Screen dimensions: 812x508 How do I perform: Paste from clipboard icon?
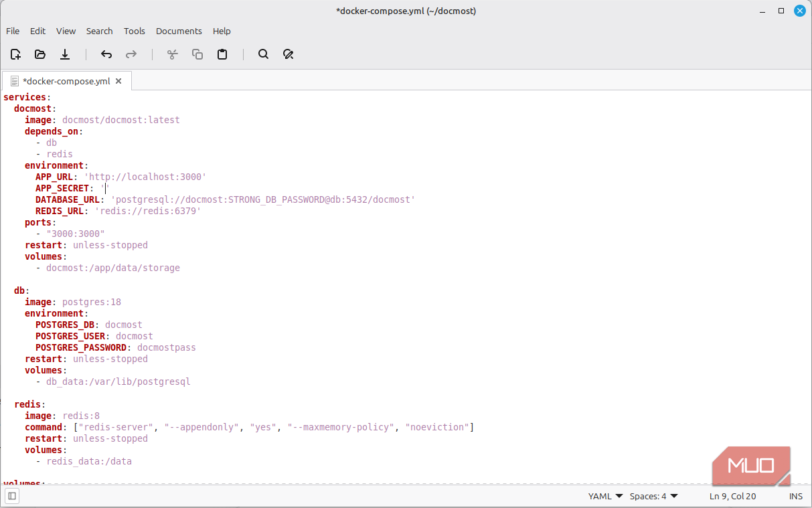(222, 54)
